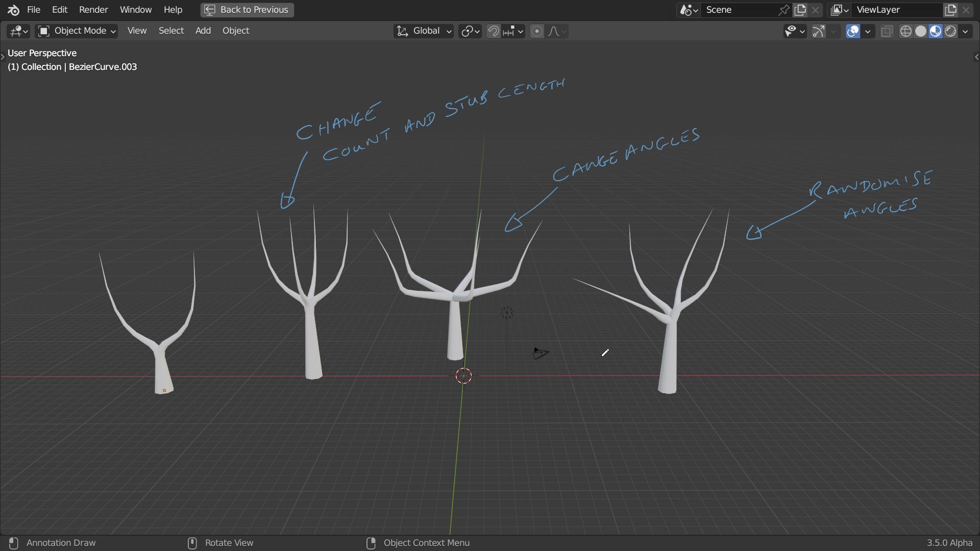Select the second tree with four branches
Screen dimensions: 980x551
[313, 342]
